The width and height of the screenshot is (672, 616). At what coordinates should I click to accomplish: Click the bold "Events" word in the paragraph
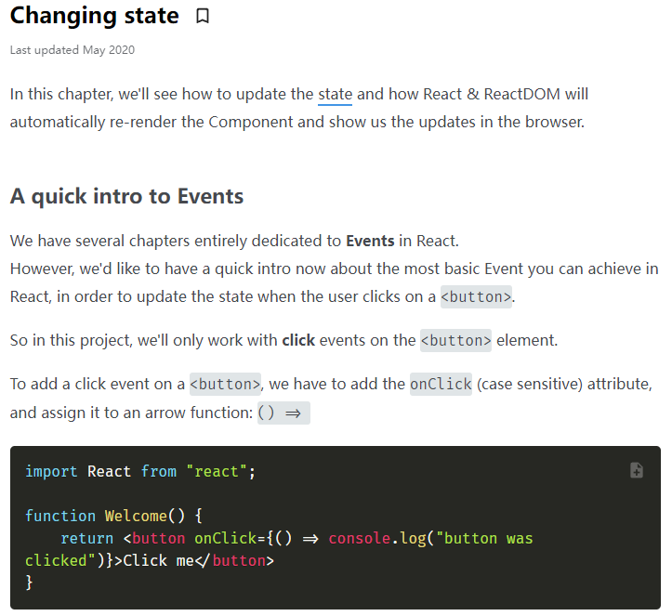pyautogui.click(x=370, y=241)
